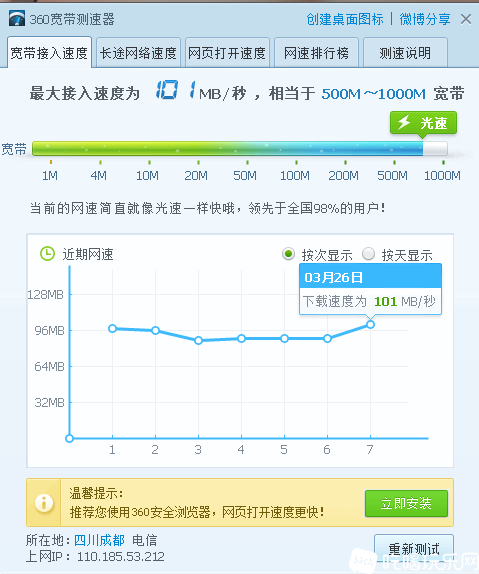Switch to 测速说明 tab
Viewport: 479px width, 574px height.
[405, 53]
